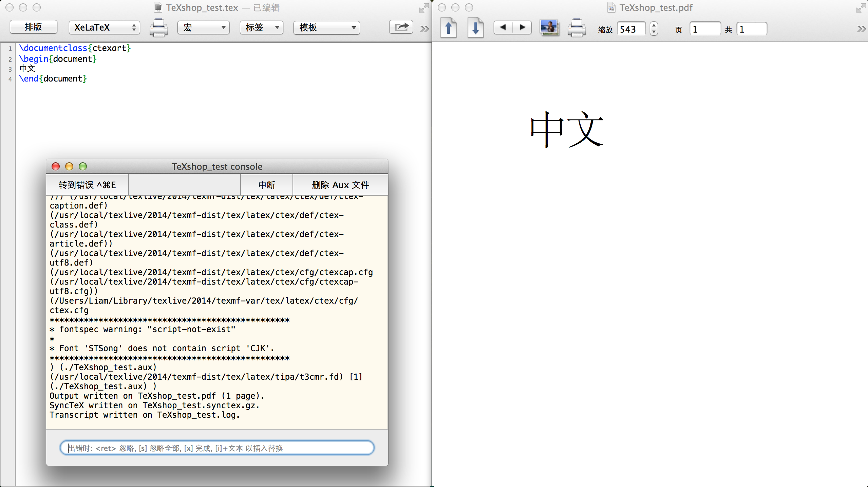Expand the PDF toolbar overflow chevron
Viewport: 868px width, 487px height.
tap(861, 29)
